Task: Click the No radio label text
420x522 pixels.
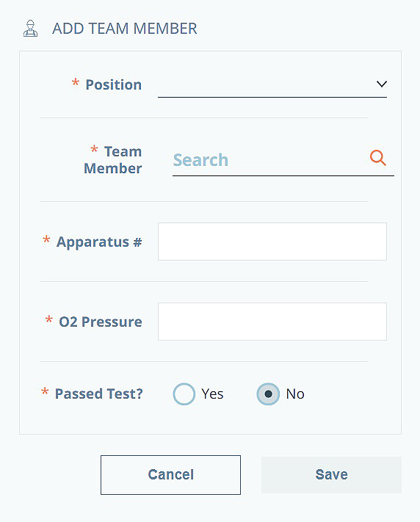Action: pos(295,394)
